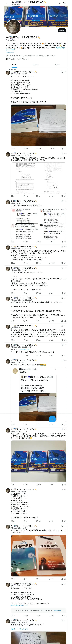
Task: Like the Oct 22, 2023 reply
Action: pos(37,355)
